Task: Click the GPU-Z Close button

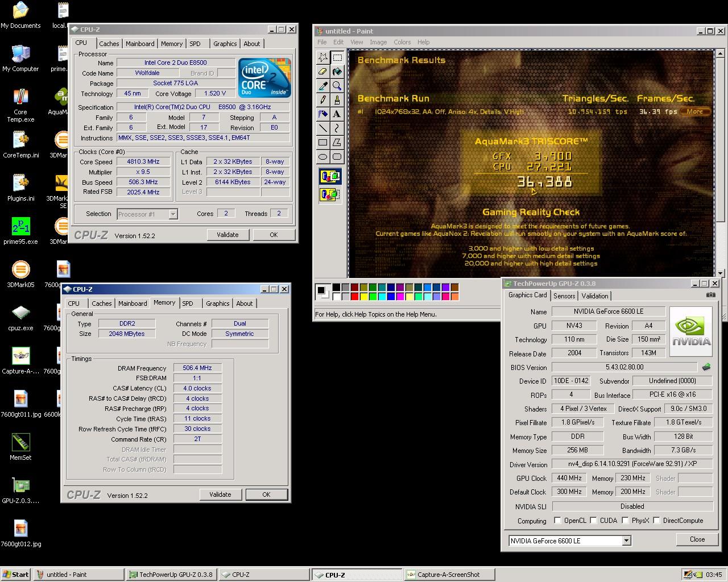Action: 697,539
